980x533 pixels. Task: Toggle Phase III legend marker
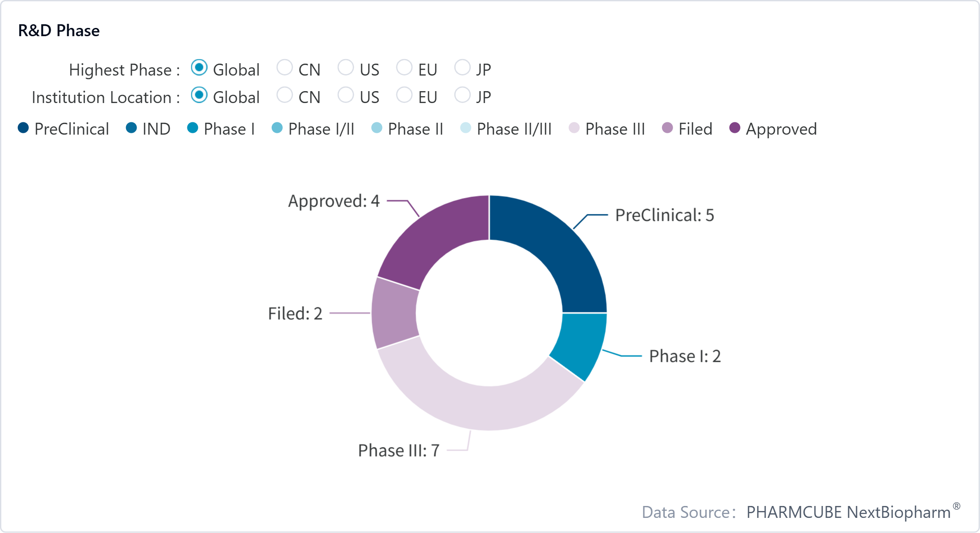(574, 128)
